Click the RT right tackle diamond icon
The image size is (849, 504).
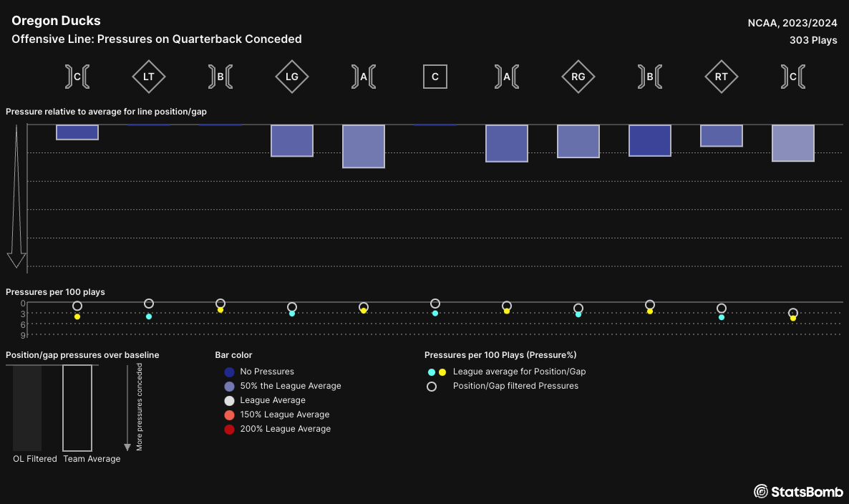pyautogui.click(x=721, y=77)
